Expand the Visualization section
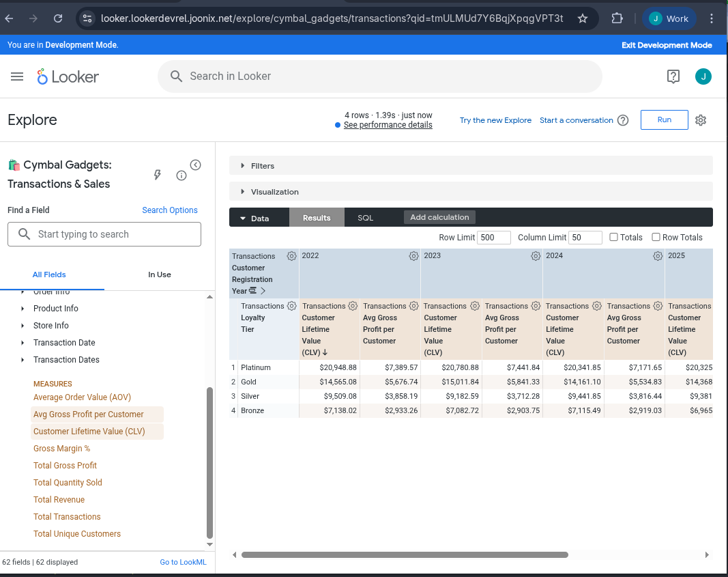The width and height of the screenshot is (728, 577). click(274, 192)
